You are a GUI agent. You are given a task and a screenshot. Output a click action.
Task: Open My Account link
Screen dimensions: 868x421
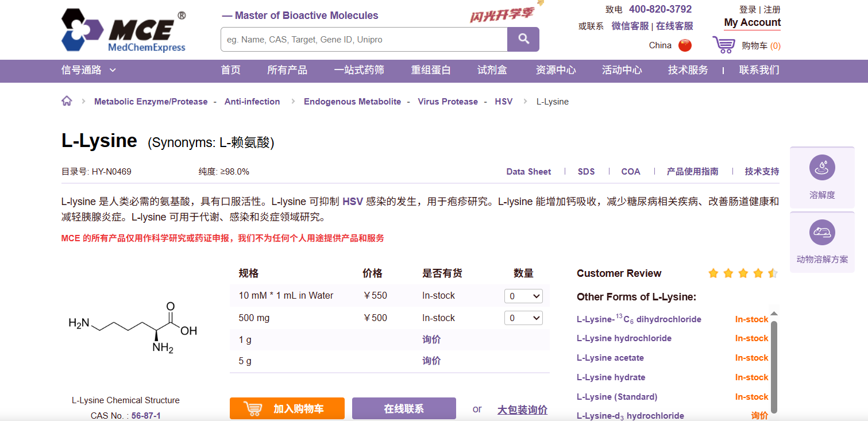752,23
